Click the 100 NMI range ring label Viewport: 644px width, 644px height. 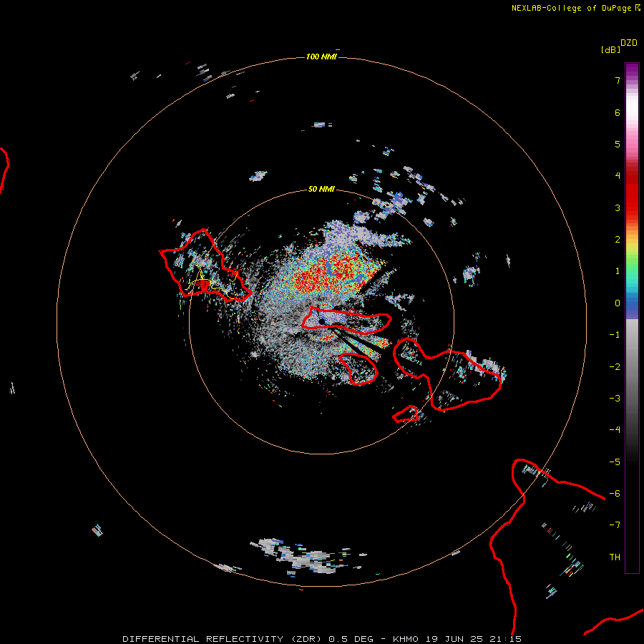[x=321, y=57]
